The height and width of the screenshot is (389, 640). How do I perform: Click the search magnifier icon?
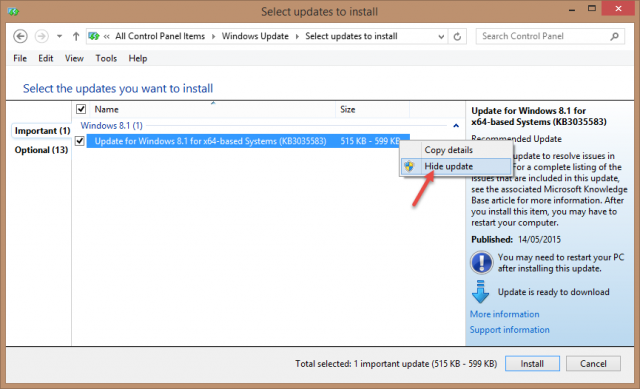click(x=614, y=36)
